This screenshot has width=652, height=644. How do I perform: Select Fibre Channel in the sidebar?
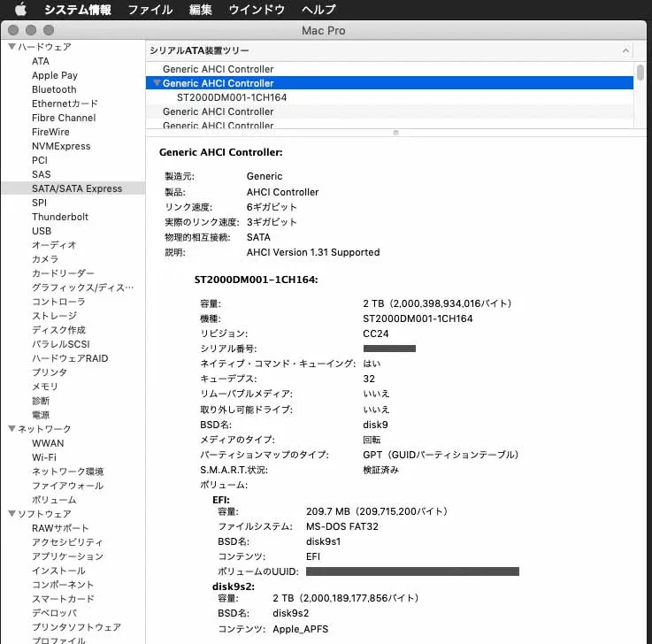click(64, 118)
